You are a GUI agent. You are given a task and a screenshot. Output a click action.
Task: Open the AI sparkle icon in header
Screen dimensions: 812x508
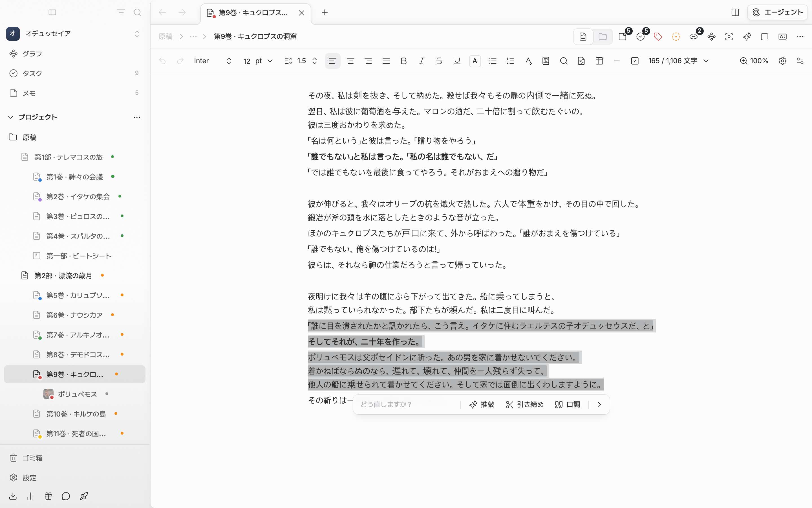(x=747, y=37)
